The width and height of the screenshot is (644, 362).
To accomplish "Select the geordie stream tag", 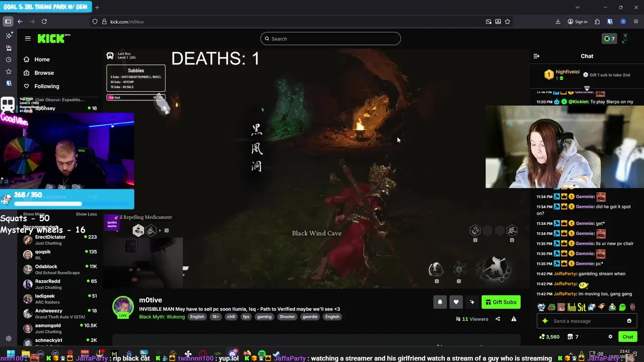I will (x=310, y=317).
